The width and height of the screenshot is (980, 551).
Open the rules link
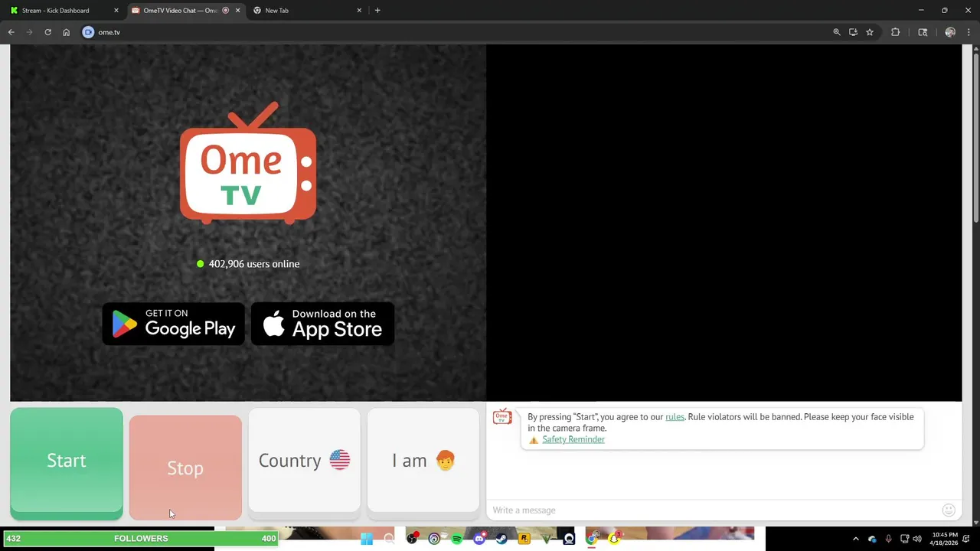point(675,417)
